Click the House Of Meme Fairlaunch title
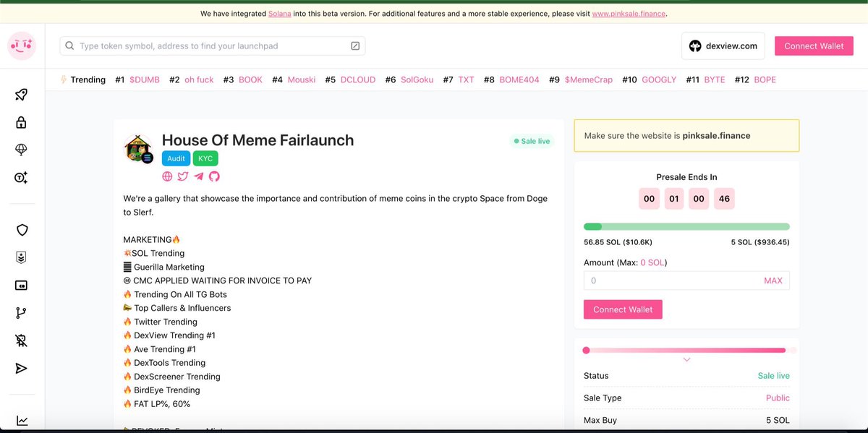This screenshot has height=433, width=868. (x=258, y=140)
